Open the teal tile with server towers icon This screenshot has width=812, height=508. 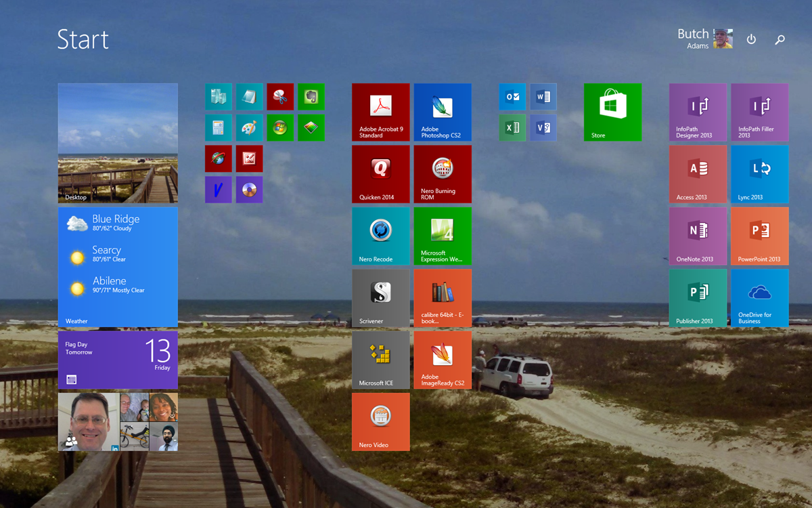coord(219,97)
